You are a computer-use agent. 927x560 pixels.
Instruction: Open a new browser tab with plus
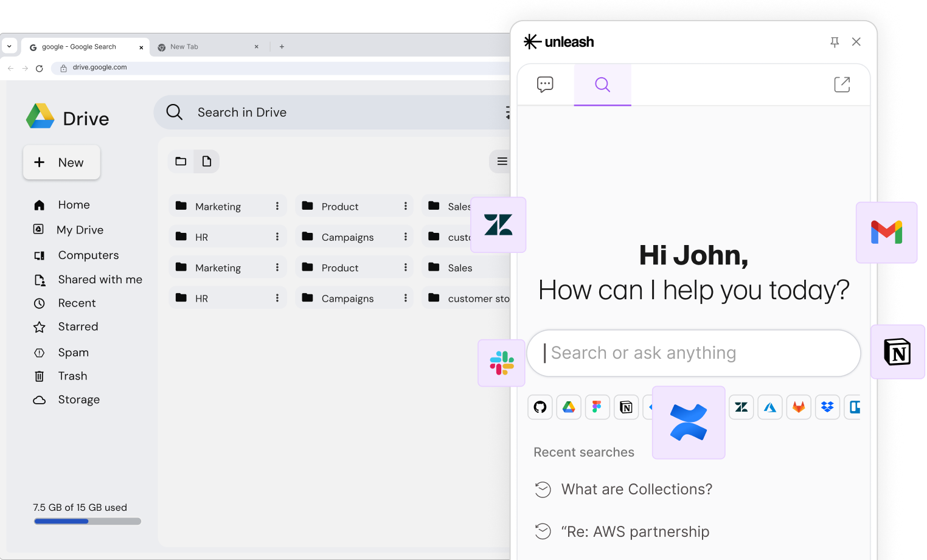click(x=282, y=47)
